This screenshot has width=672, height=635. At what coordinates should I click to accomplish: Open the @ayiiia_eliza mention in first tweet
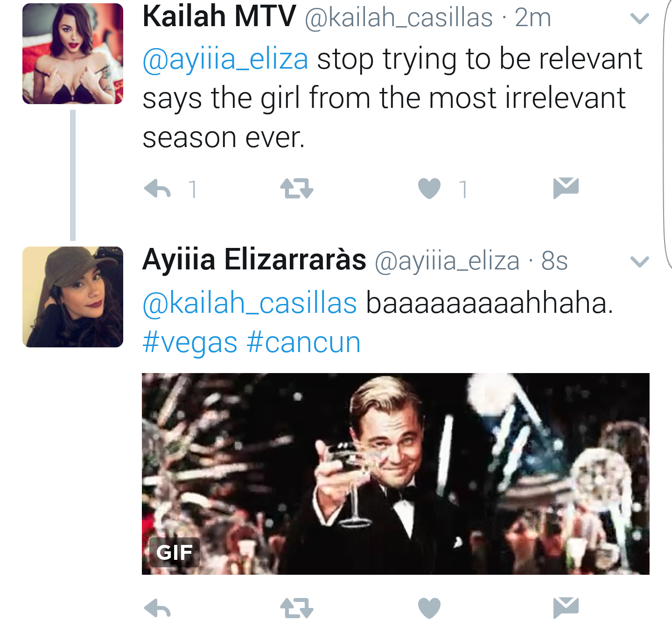(225, 60)
